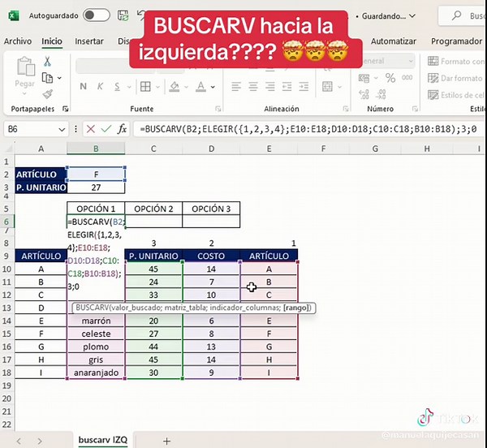
Task: Add a new sheet with plus
Action: [x=166, y=441]
